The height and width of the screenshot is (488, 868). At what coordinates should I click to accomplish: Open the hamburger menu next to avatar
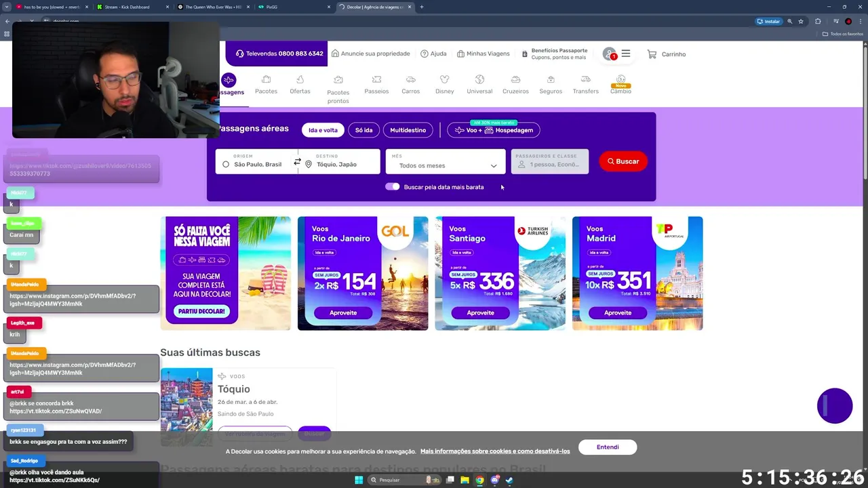pos(625,54)
